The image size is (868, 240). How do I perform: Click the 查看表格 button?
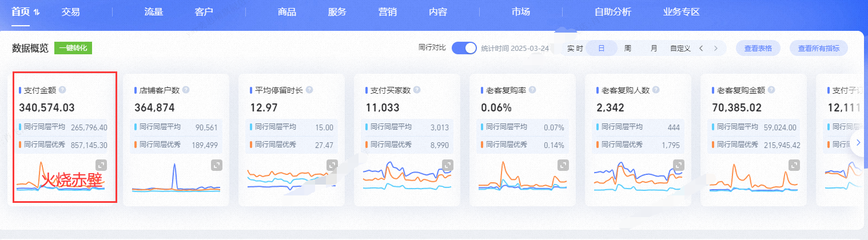point(758,48)
